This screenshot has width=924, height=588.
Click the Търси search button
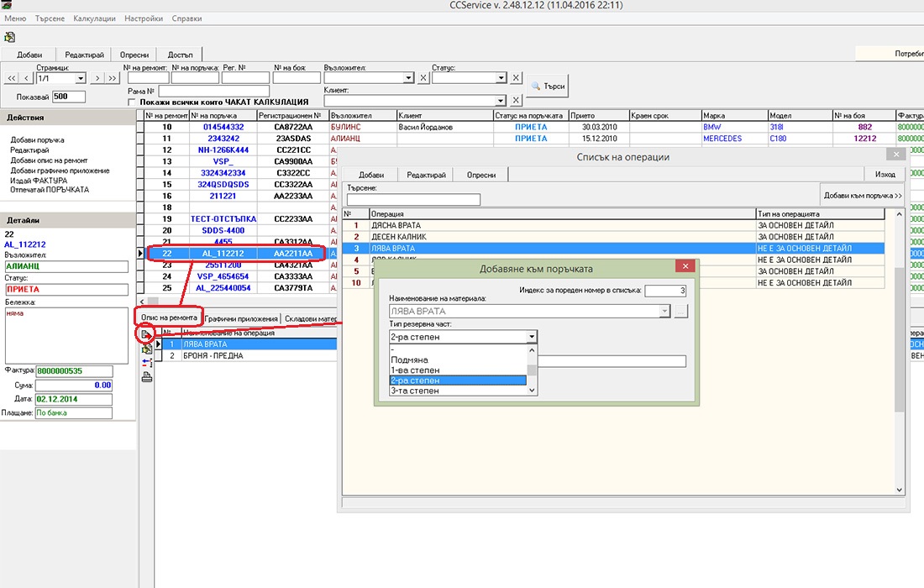pos(548,87)
